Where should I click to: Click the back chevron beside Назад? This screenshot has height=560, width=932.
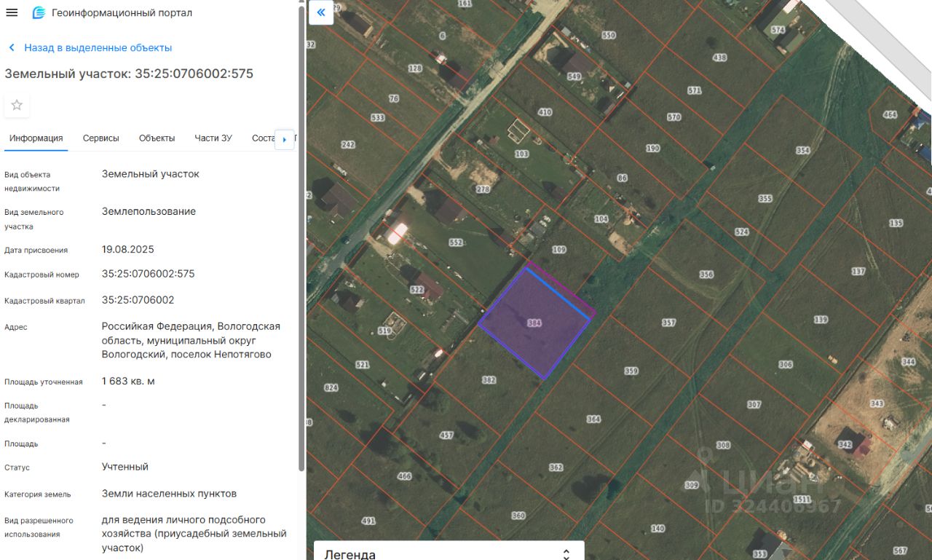coord(12,47)
